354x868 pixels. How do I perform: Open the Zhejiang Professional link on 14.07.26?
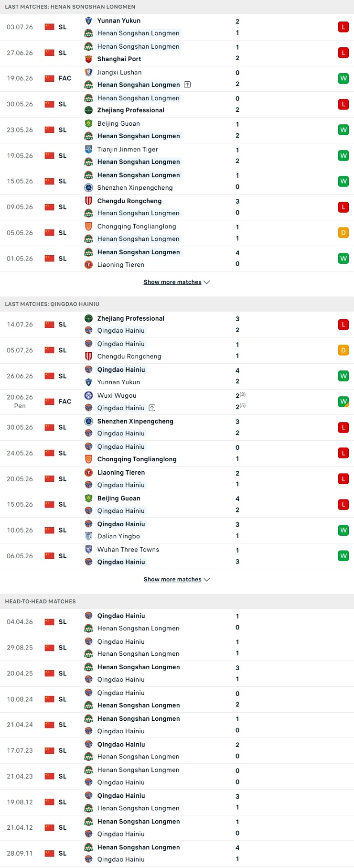(130, 318)
